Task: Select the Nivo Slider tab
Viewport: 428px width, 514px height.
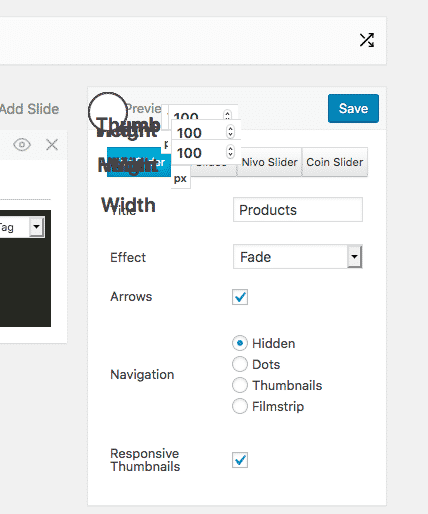Action: [269, 162]
